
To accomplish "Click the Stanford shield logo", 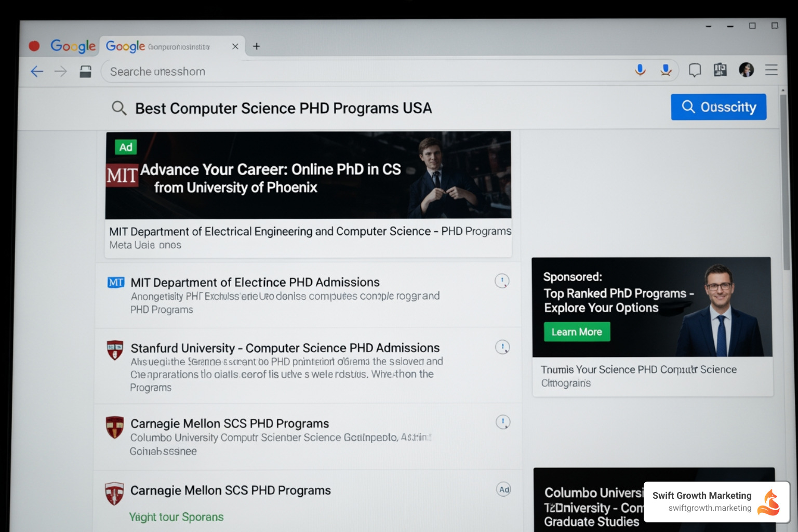I will (114, 348).
